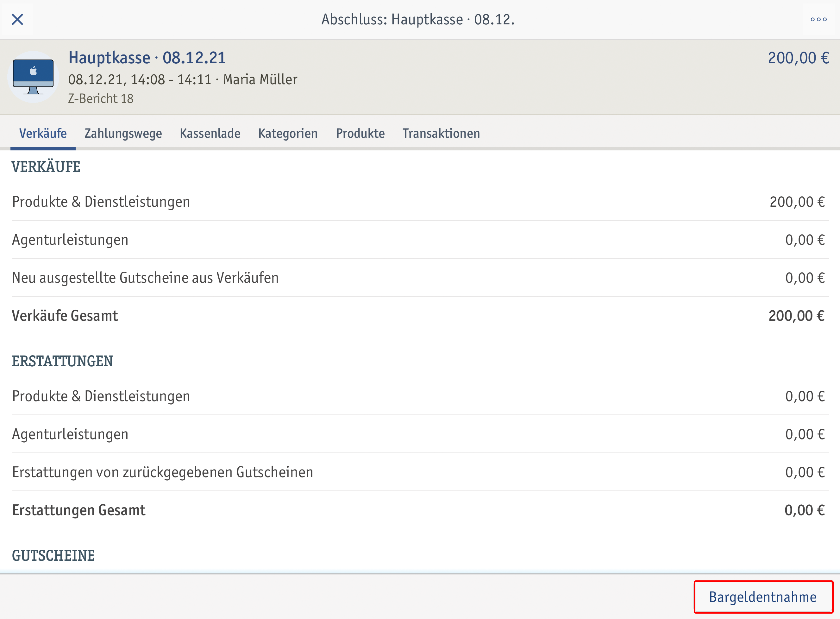
Task: Switch to the Zahlungswege tab
Action: (123, 133)
